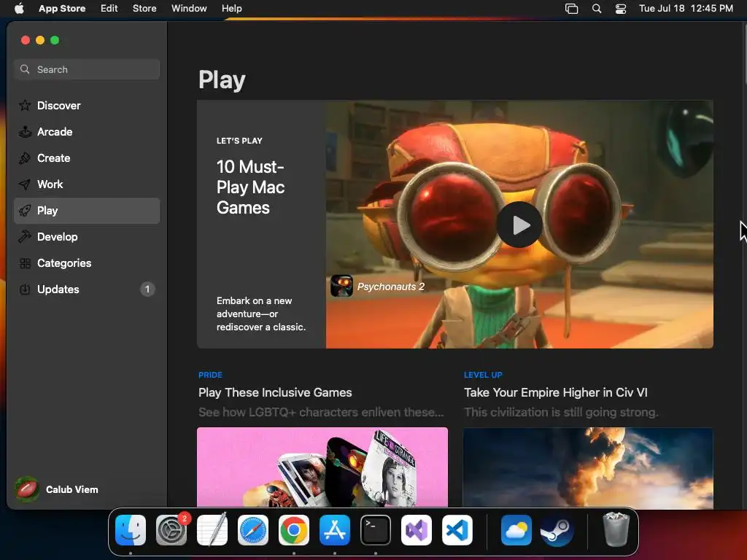Image resolution: width=747 pixels, height=560 pixels.
Task: Click the Psychonauts 2 title label
Action: [x=391, y=286]
